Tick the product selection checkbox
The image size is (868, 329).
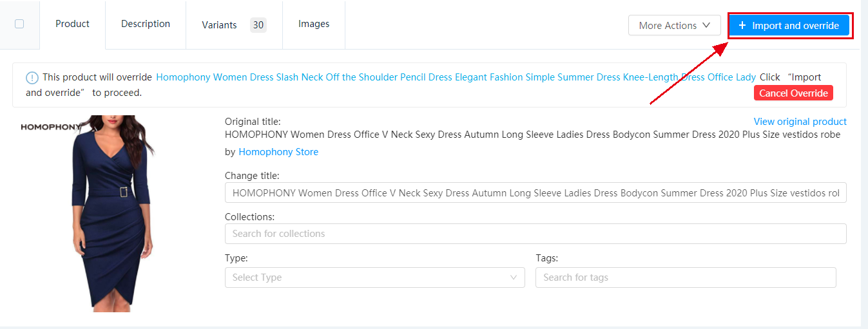[19, 24]
